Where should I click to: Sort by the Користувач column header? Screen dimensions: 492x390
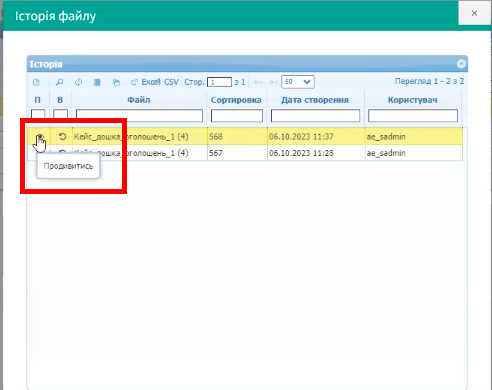pos(413,100)
